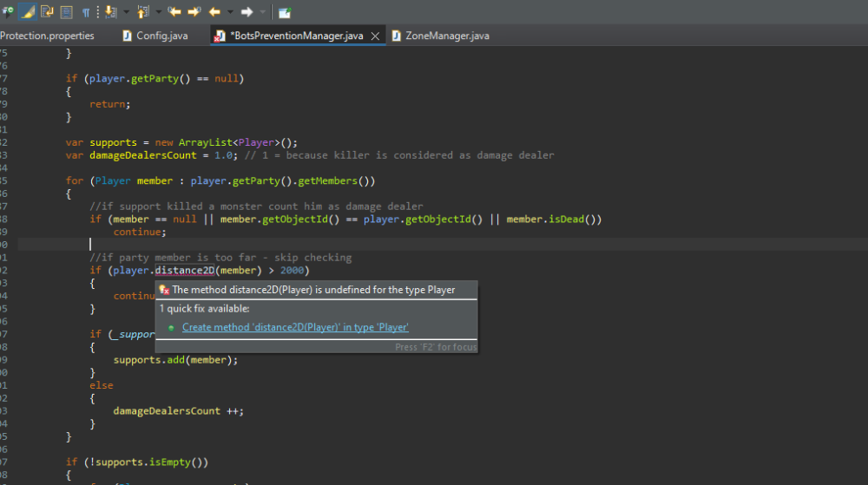Click the Previous Annotation icon

142,12
